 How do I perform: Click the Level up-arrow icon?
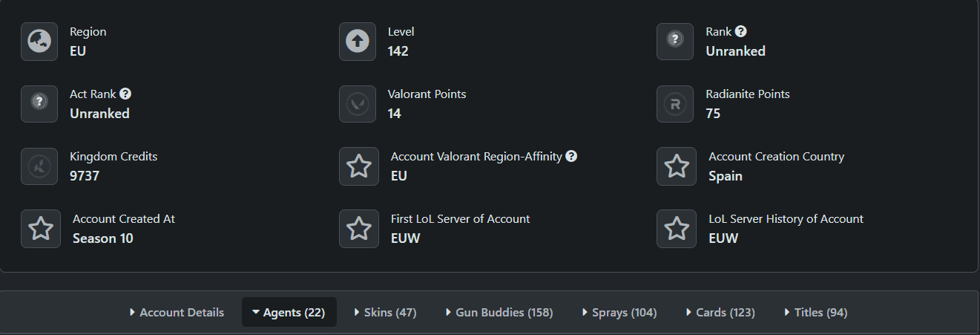click(358, 42)
